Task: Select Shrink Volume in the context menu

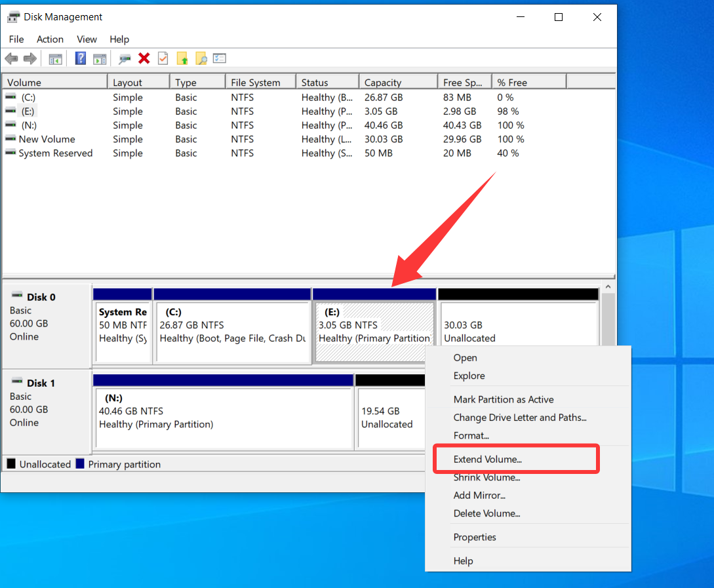Action: (x=528, y=477)
